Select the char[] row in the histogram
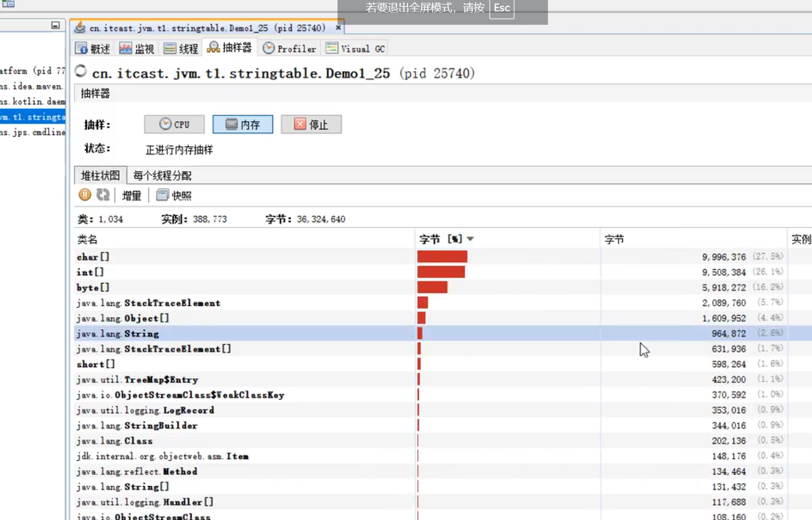 pyautogui.click(x=443, y=257)
